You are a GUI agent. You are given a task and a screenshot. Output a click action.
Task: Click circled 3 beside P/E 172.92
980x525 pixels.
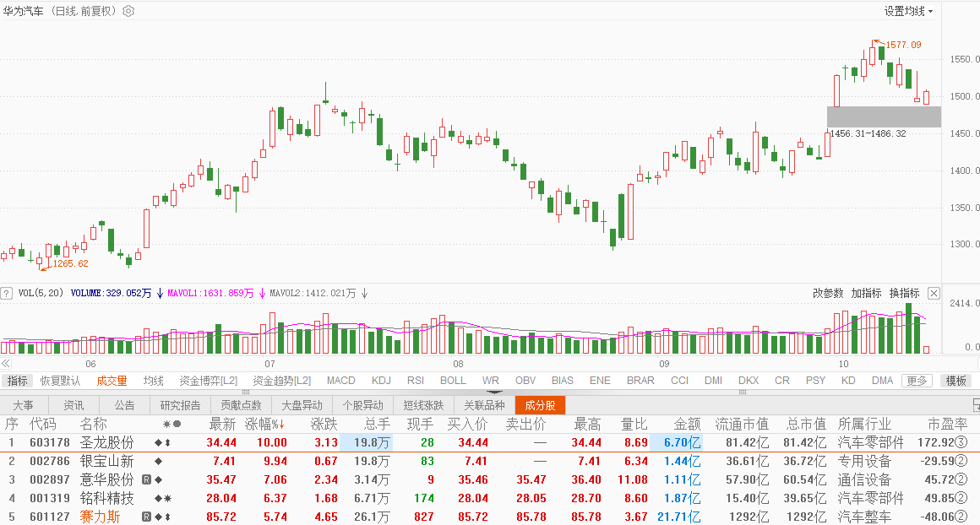pyautogui.click(x=961, y=442)
